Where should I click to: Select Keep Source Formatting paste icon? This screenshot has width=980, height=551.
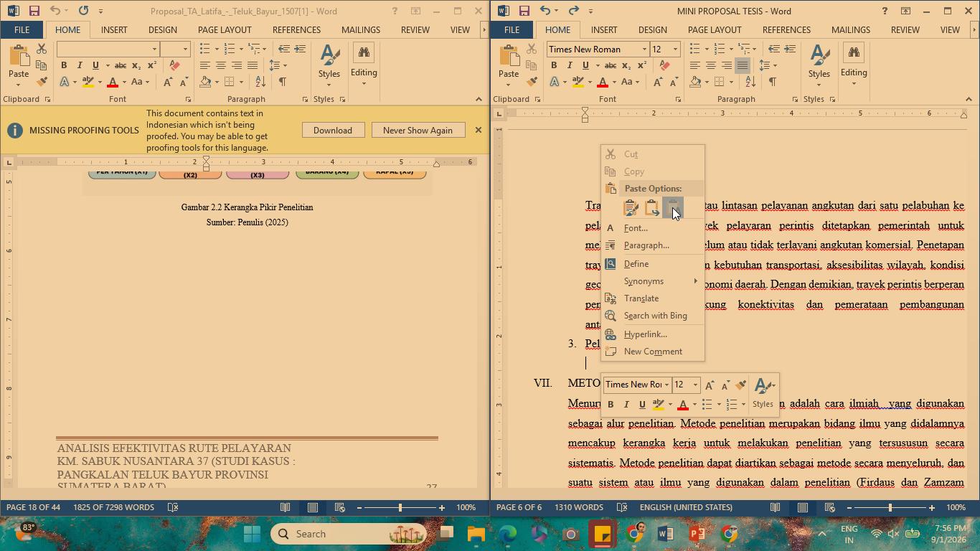pos(631,207)
